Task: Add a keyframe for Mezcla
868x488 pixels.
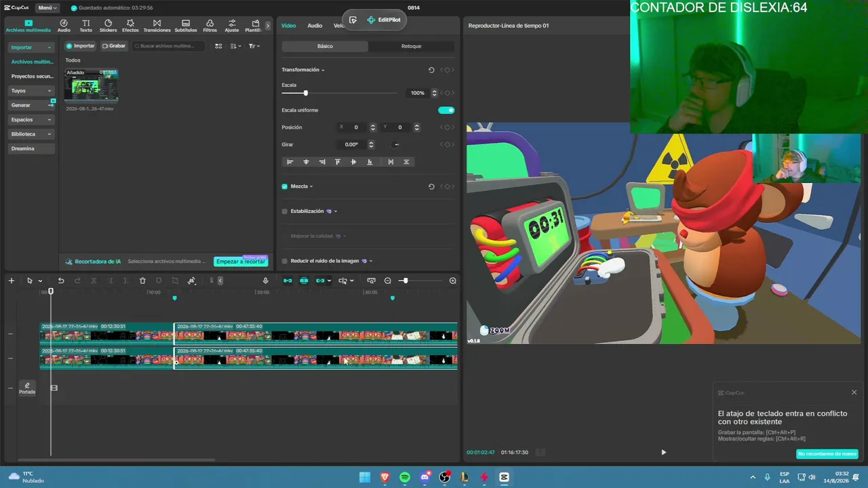Action: point(447,186)
